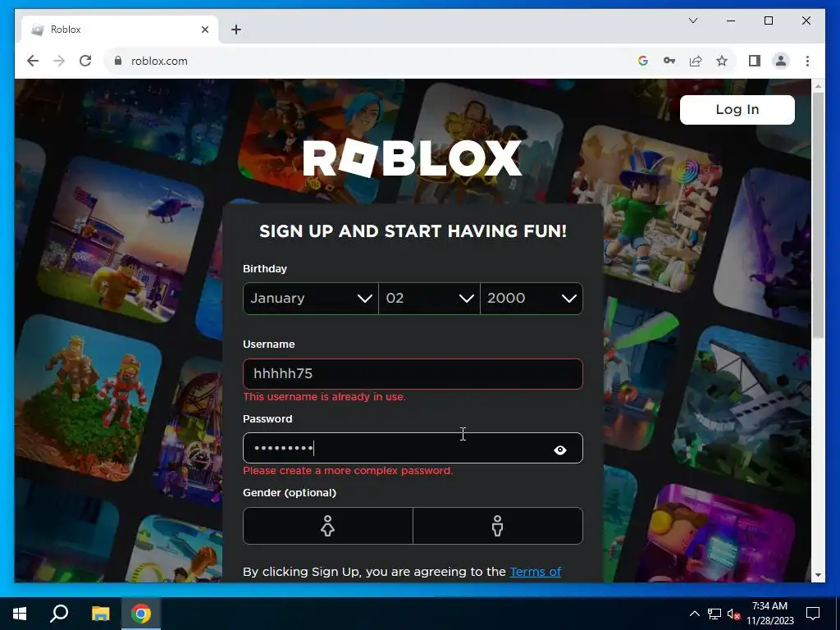The height and width of the screenshot is (630, 840).
Task: Show password with the eye icon
Action: coord(559,450)
